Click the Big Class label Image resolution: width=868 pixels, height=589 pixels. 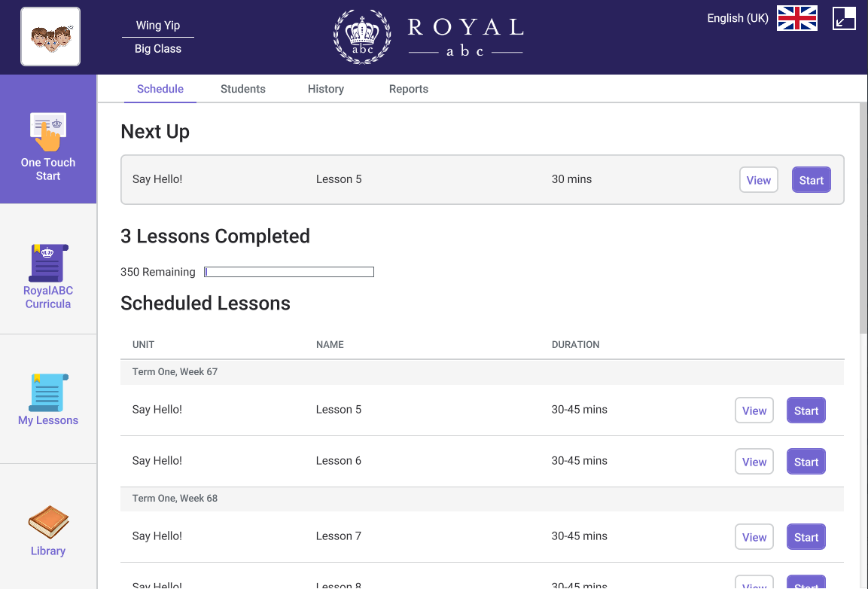158,49
